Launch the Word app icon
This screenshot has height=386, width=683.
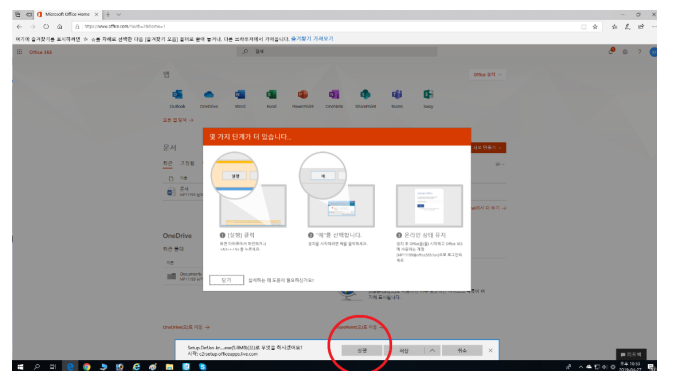click(240, 95)
